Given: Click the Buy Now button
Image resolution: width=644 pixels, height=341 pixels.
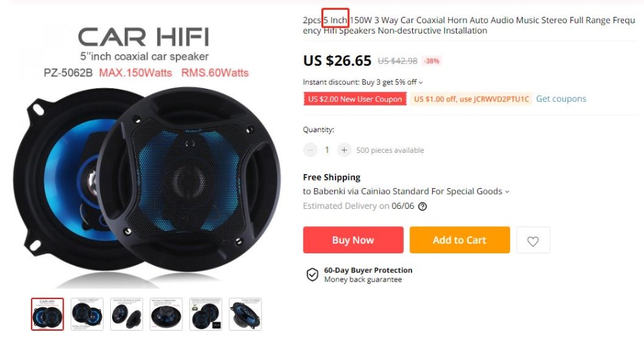Looking at the screenshot, I should 353,240.
